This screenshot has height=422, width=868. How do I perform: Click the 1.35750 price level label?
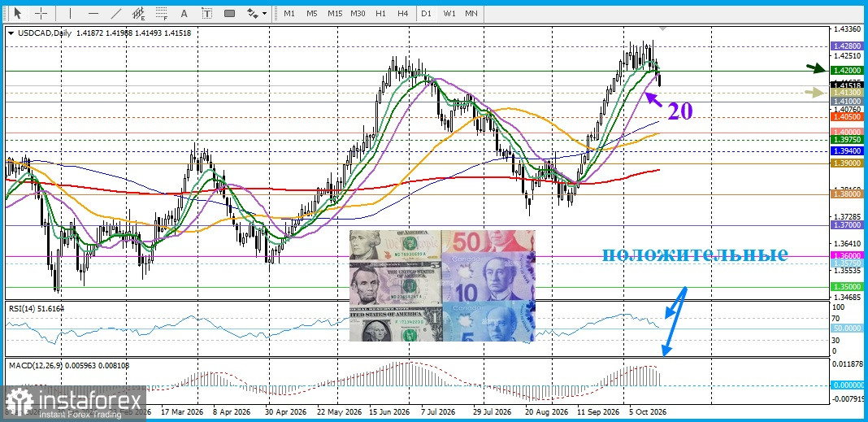click(x=847, y=263)
